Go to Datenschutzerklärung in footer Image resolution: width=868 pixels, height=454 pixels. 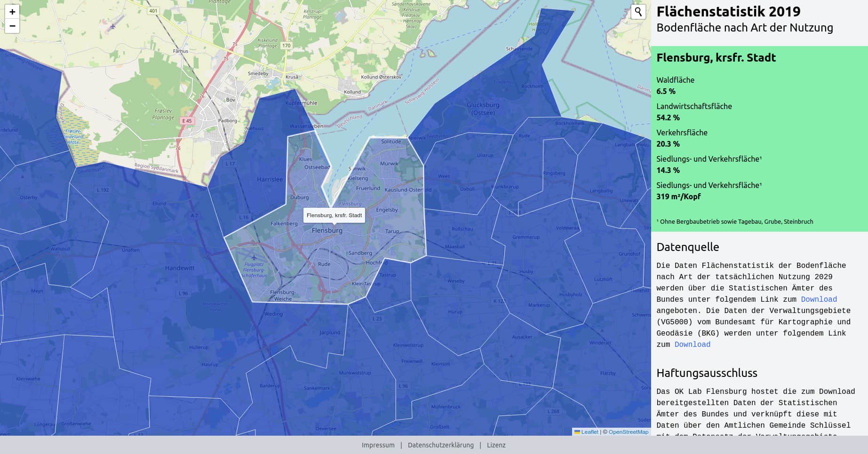pos(440,445)
